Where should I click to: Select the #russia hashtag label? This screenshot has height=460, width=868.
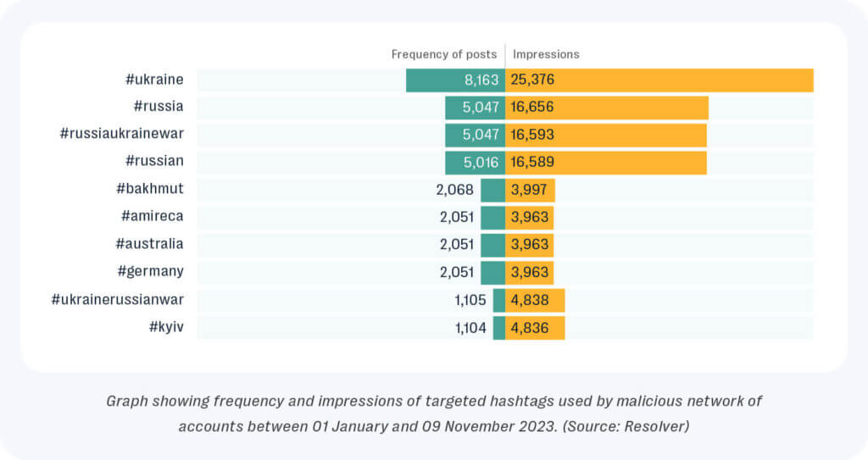tap(159, 107)
